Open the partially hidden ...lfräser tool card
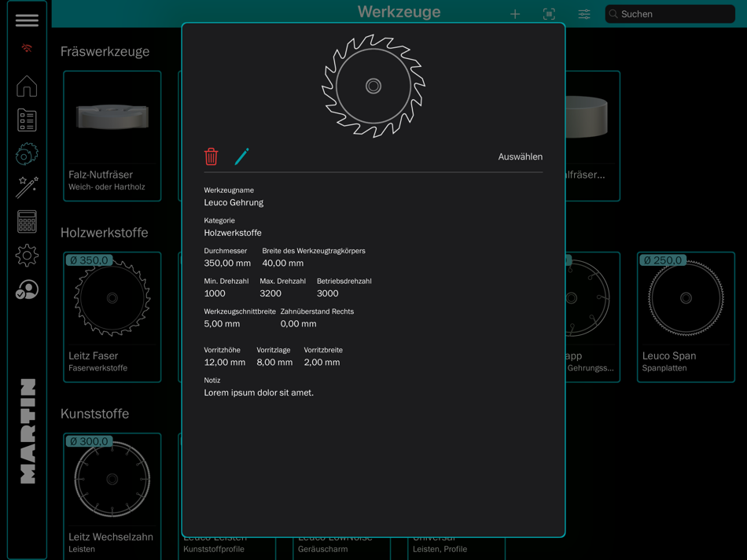This screenshot has height=560, width=747. [x=593, y=136]
